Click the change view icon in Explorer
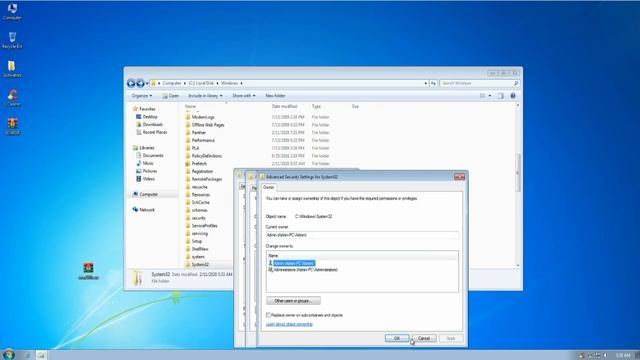This screenshot has height=360, width=640. [483, 96]
